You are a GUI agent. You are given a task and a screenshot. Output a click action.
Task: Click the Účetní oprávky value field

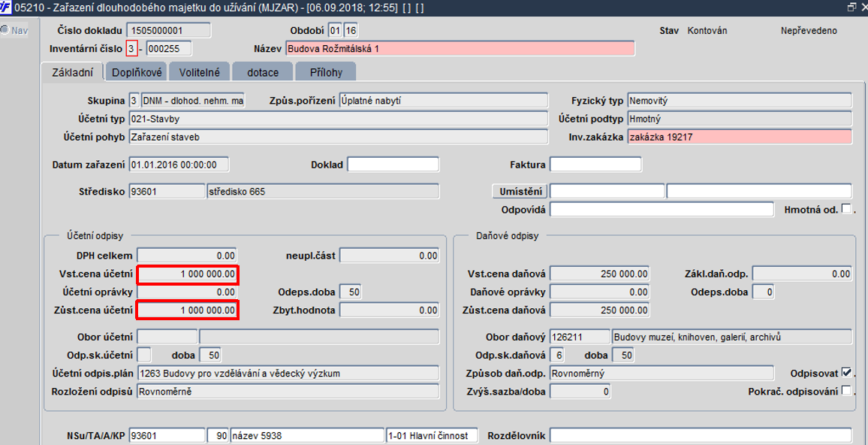coord(187,292)
